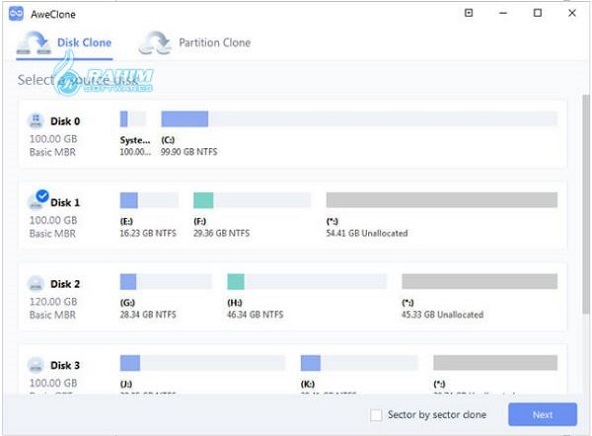This screenshot has width=592, height=436.
Task: Switch to the Partition Clone tab
Action: pyautogui.click(x=195, y=43)
